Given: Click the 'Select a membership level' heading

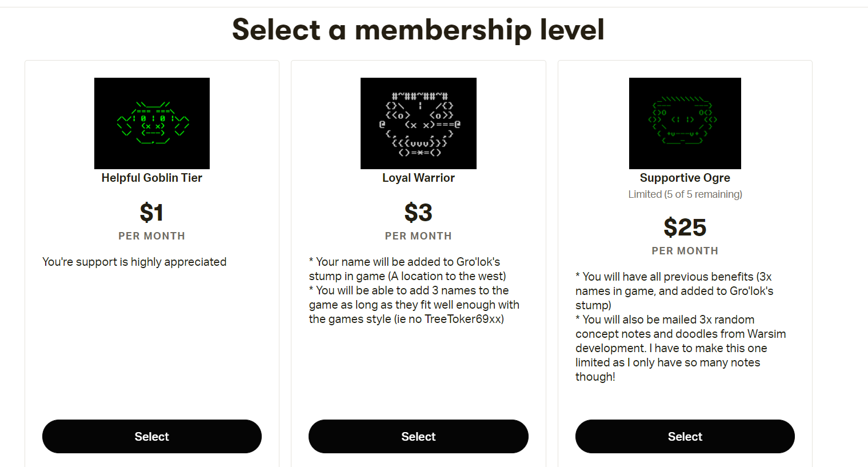Looking at the screenshot, I should coord(418,30).
